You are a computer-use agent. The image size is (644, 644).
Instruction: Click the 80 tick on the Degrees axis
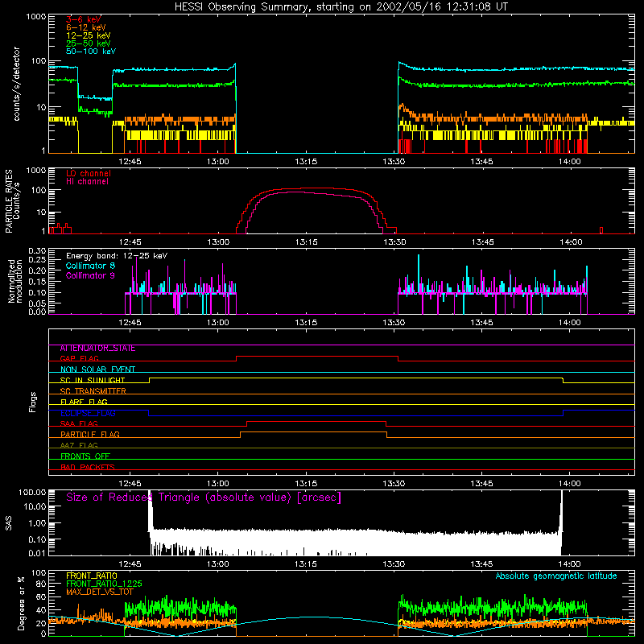pos(42,584)
